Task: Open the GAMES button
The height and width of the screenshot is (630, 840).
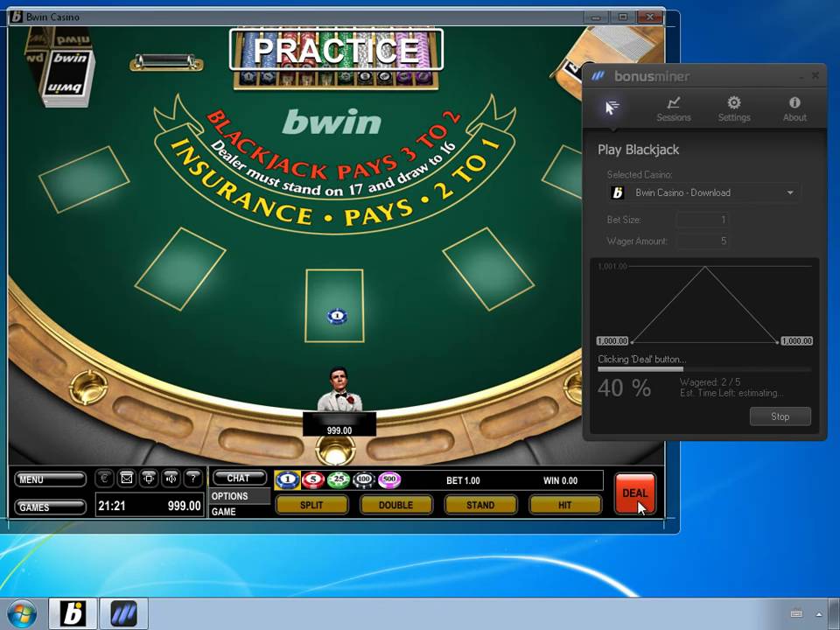Action: tap(50, 507)
